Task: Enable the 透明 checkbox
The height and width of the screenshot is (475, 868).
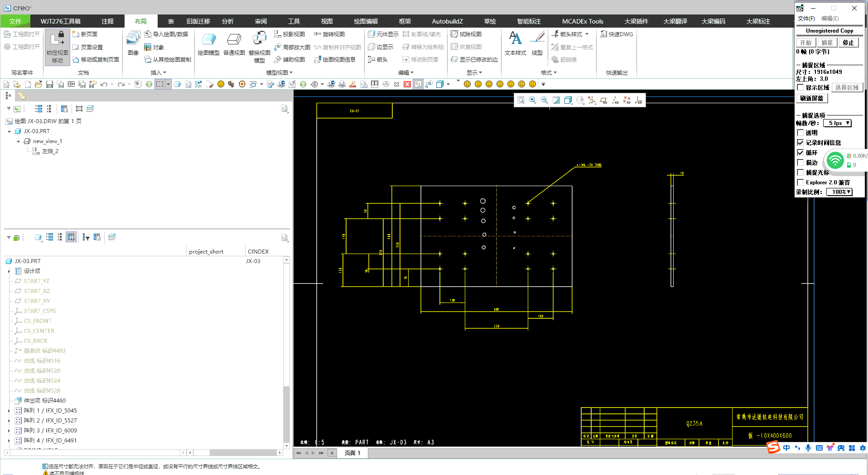Action: click(800, 133)
